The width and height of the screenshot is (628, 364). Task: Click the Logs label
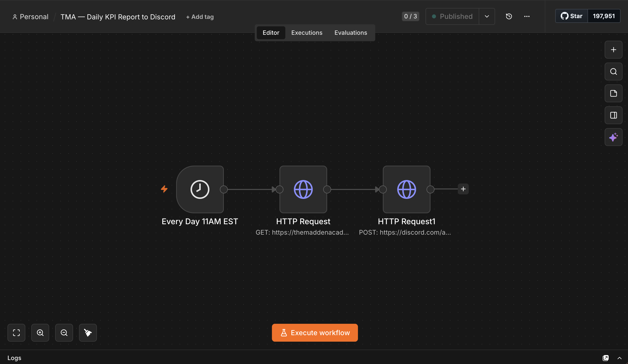tap(14, 358)
